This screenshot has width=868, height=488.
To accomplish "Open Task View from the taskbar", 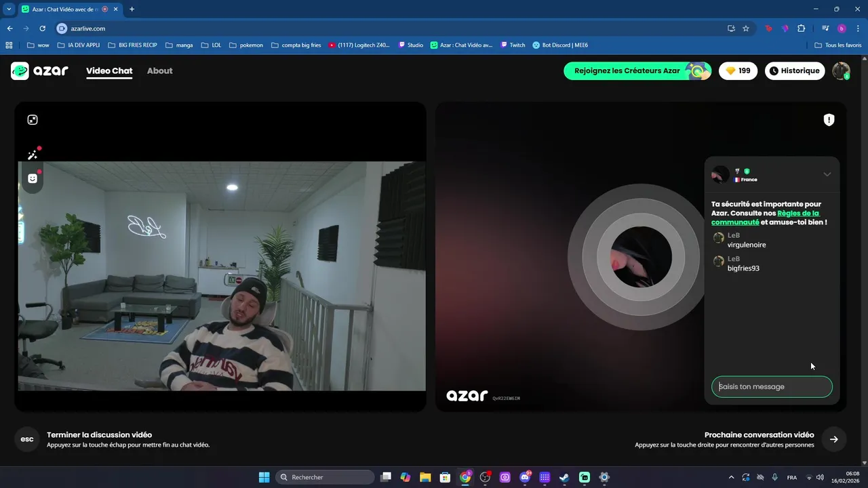I will coord(386,477).
